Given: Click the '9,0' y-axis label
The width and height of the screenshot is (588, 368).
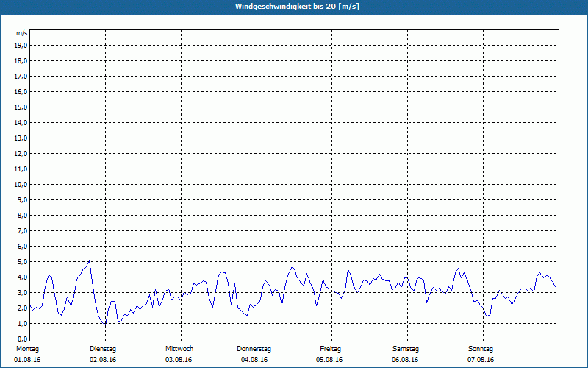Looking at the screenshot, I should 22,199.
